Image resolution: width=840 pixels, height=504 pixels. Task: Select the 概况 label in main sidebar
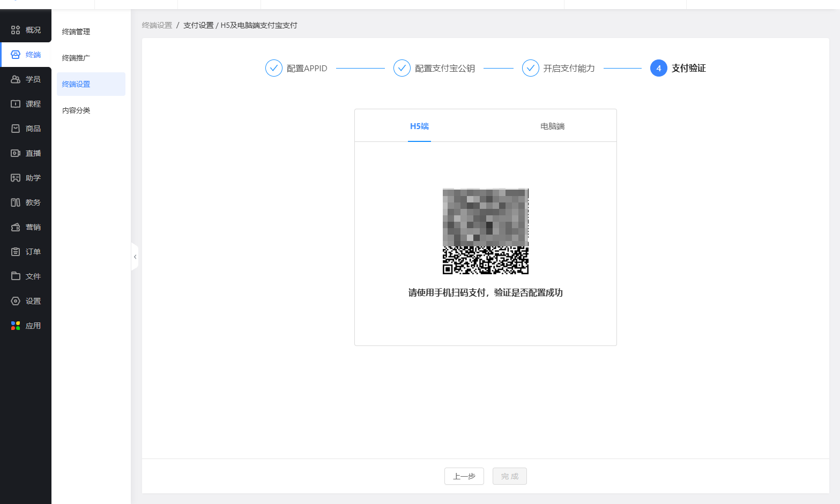coord(33,30)
